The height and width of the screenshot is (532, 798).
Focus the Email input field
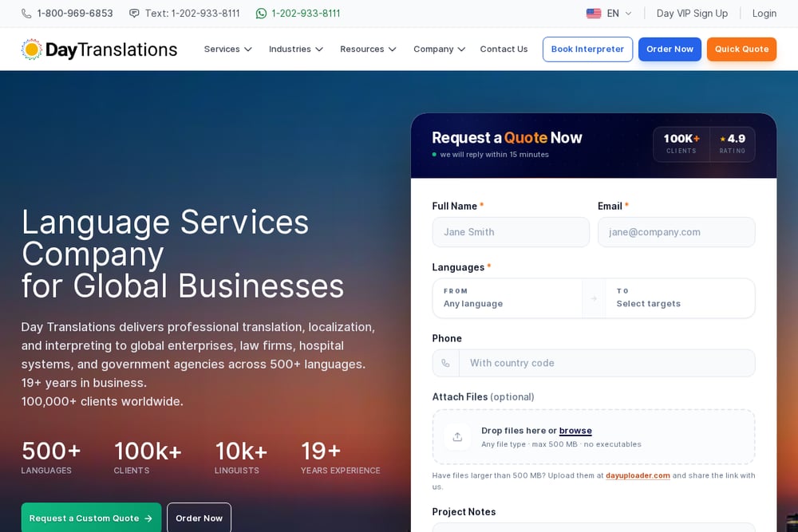[677, 232]
